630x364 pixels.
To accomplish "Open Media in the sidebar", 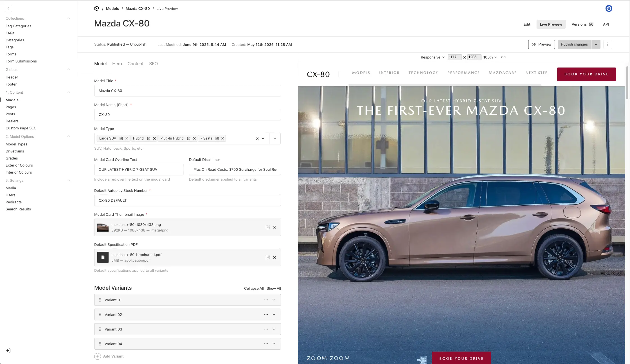I will click(11, 188).
